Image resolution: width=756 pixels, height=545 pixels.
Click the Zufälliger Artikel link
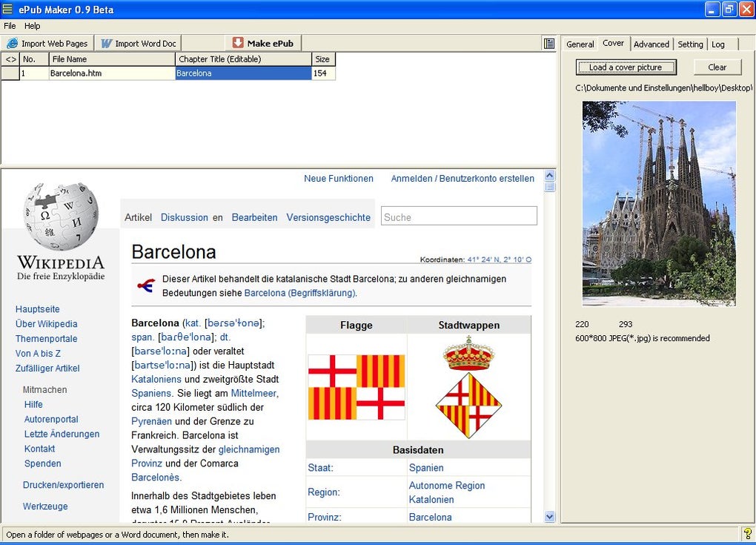click(47, 368)
